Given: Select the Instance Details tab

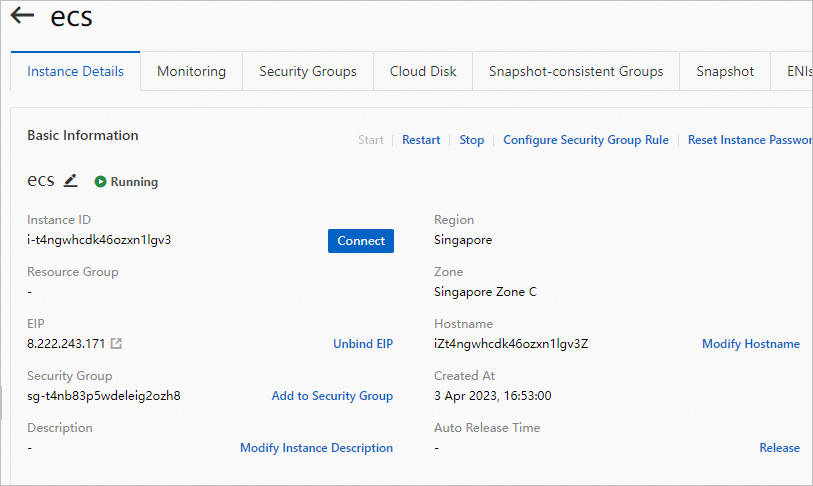Looking at the screenshot, I should tap(76, 72).
